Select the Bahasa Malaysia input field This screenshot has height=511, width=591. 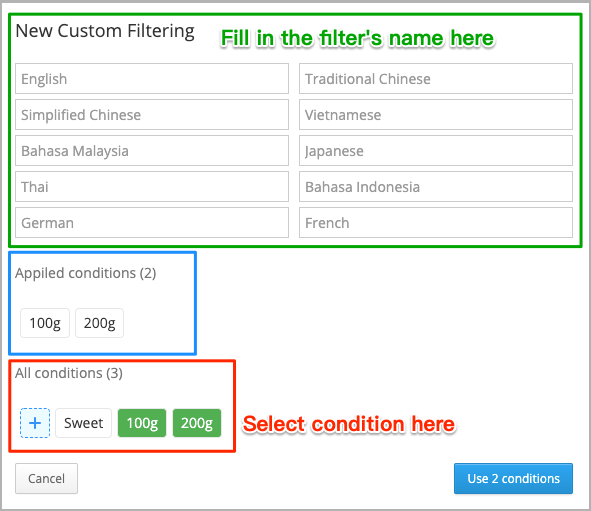tap(152, 151)
